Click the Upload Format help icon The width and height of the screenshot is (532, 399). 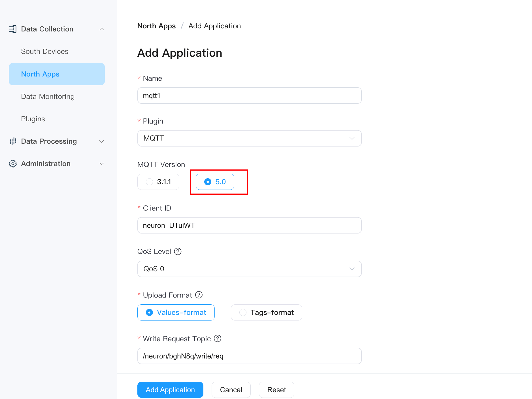point(199,295)
